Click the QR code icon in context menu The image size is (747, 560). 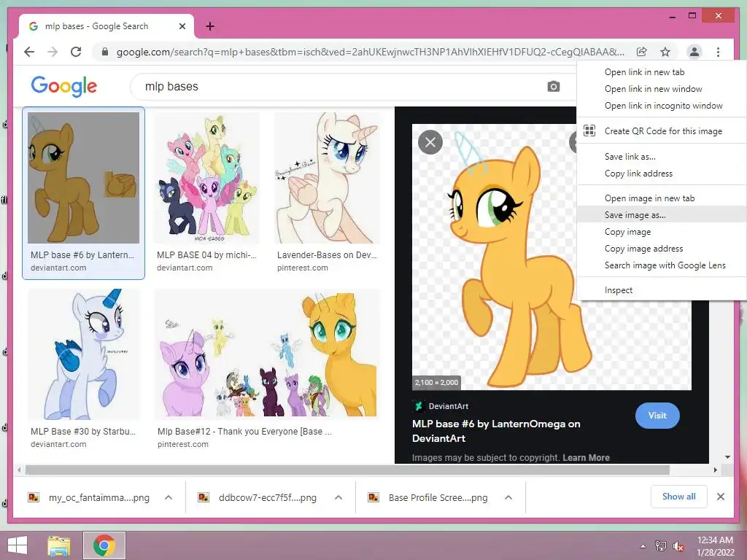coord(589,131)
